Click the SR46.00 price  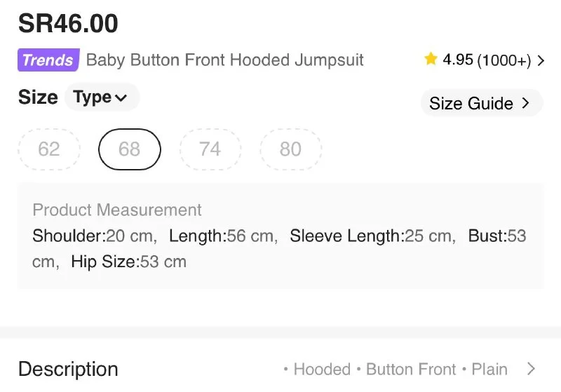click(68, 23)
